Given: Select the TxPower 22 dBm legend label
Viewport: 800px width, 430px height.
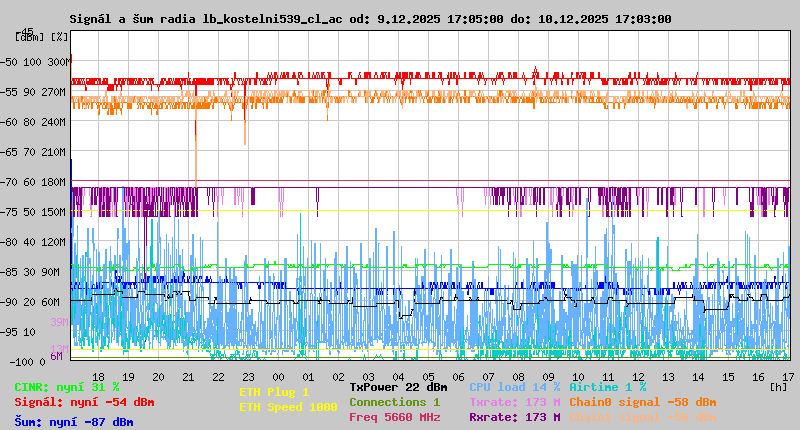Looking at the screenshot, I should tap(398, 386).
